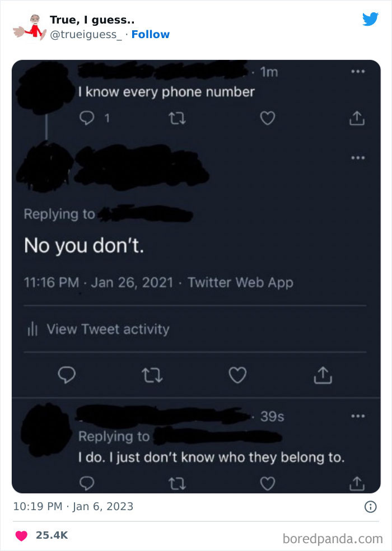Reply to 'I know every phone number' tweet

coord(86,118)
